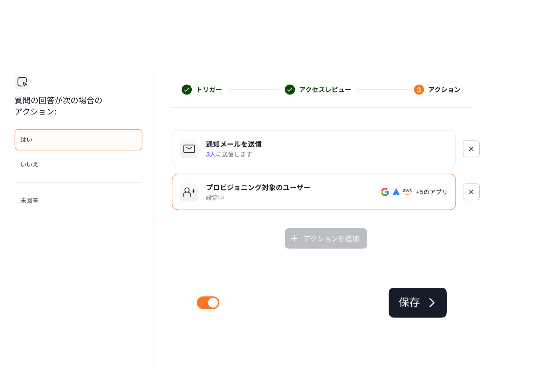
Task: Open the プロビジョニング対象のユーザー action card
Action: pyautogui.click(x=314, y=192)
